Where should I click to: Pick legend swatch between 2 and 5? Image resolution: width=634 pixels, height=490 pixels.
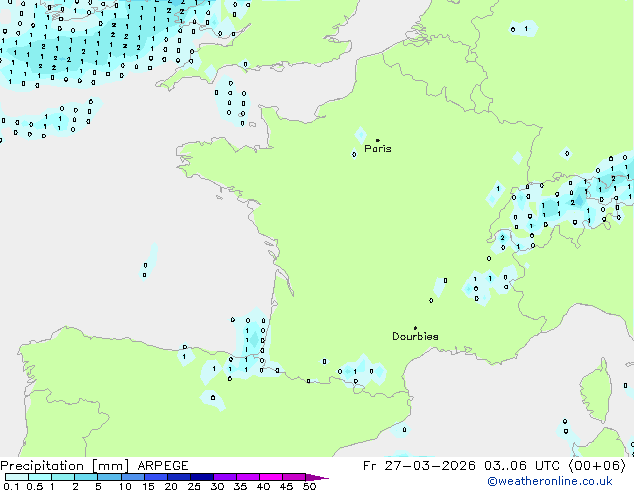86,477
